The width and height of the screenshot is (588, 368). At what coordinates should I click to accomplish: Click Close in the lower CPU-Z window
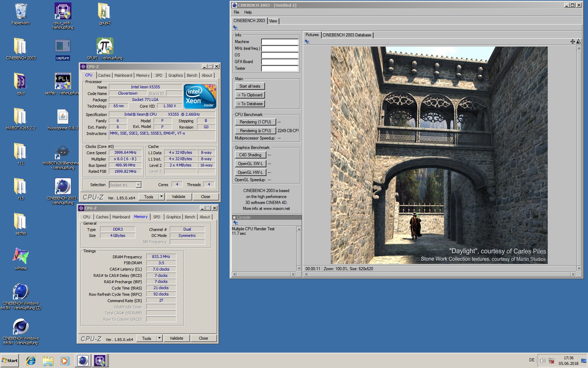203,338
